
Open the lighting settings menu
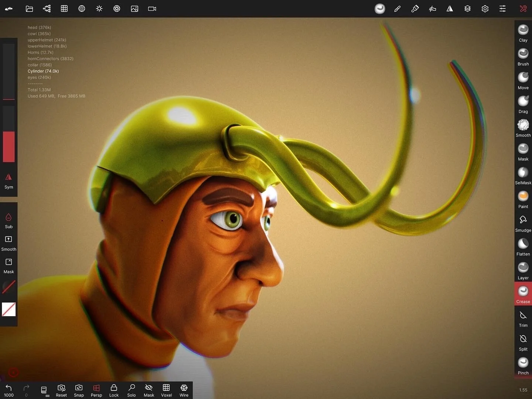[x=99, y=9]
